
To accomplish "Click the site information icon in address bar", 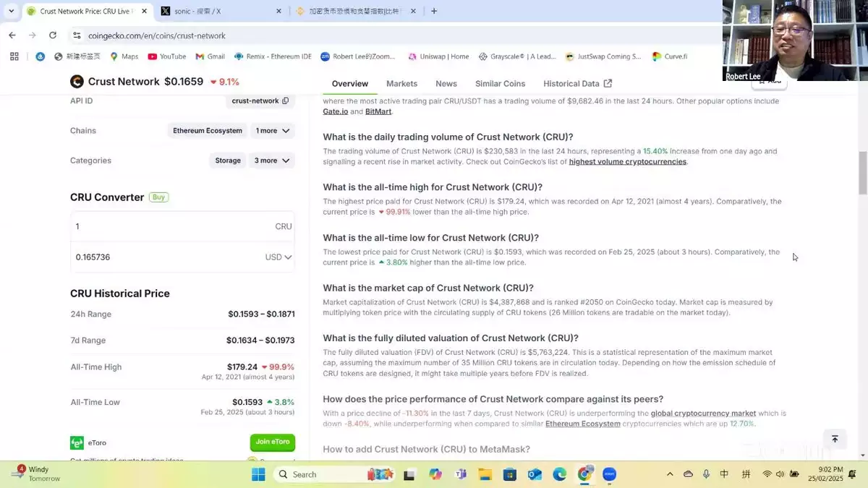I will point(77,35).
